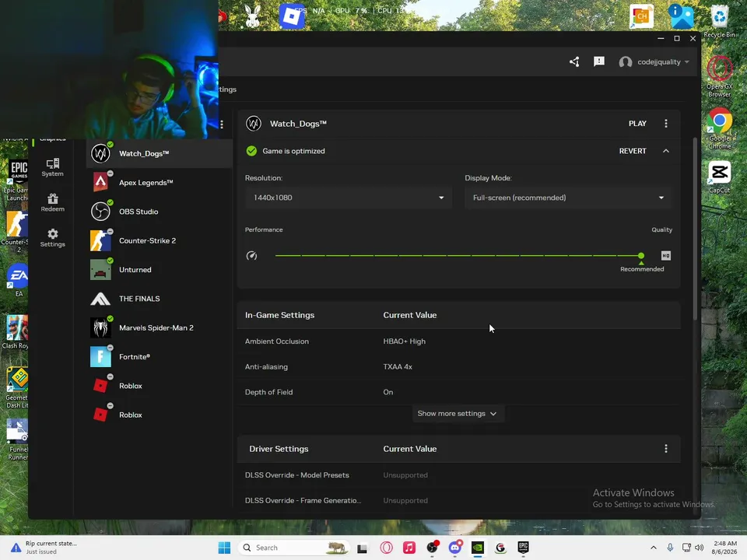Open Windows Start menu
Image resolution: width=747 pixels, height=560 pixels.
pyautogui.click(x=224, y=548)
